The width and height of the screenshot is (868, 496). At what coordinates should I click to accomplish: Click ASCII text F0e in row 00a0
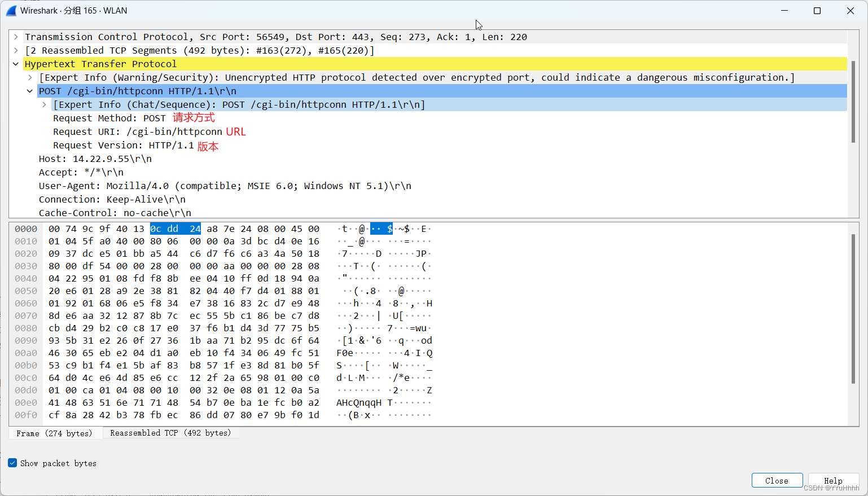[345, 353]
